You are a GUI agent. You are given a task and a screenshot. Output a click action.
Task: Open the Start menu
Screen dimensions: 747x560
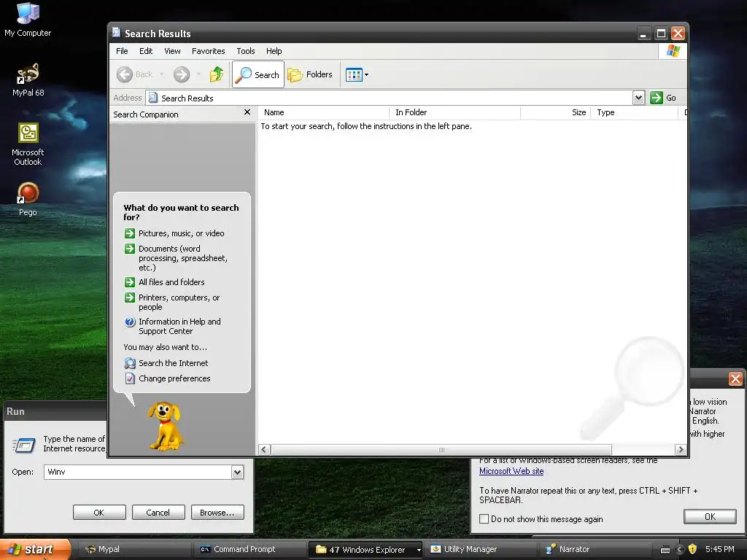pyautogui.click(x=35, y=549)
